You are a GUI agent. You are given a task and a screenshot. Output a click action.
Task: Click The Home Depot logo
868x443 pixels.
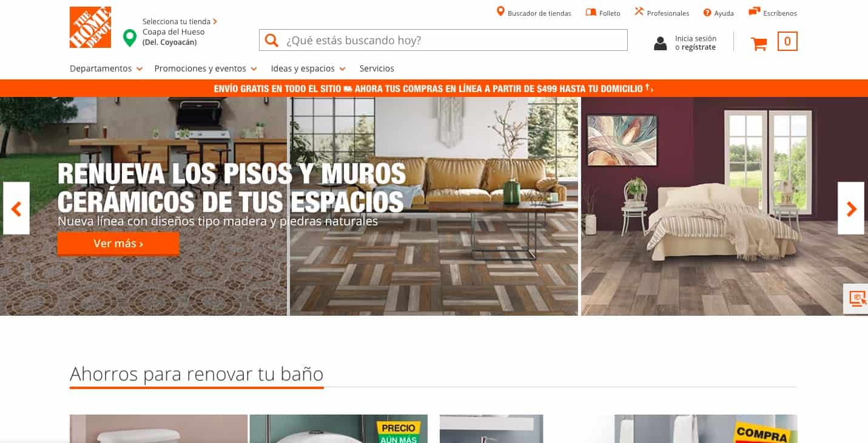tap(90, 27)
